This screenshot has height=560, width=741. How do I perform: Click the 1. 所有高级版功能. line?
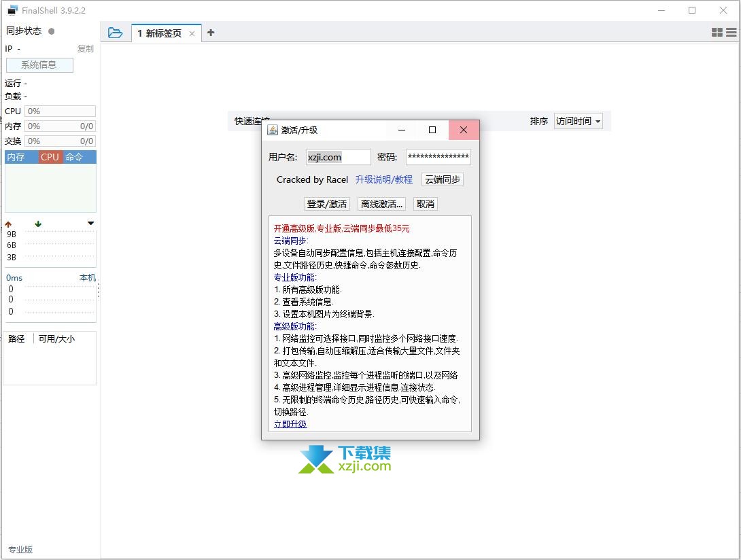(x=308, y=290)
